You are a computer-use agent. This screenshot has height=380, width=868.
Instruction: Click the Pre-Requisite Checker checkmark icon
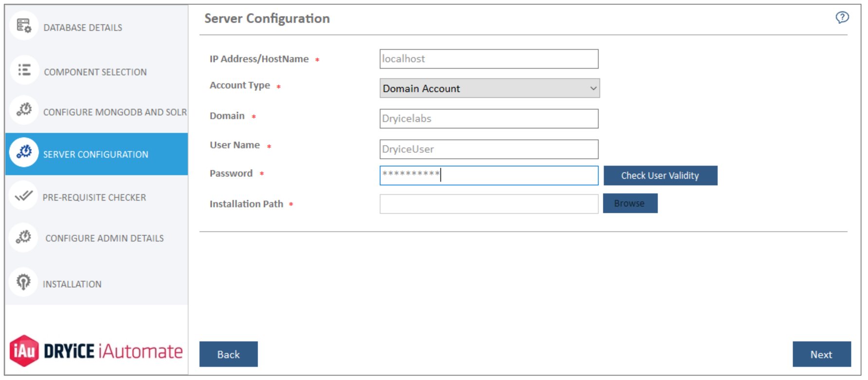coord(23,196)
